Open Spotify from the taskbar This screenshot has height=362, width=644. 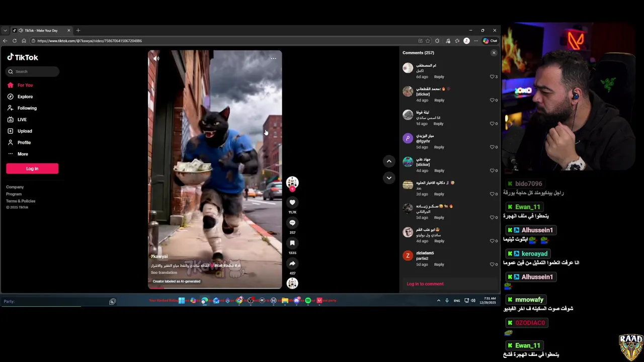click(x=308, y=301)
